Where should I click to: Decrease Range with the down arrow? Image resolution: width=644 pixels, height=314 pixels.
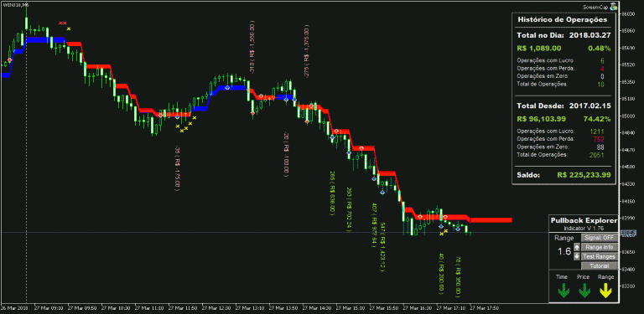click(x=577, y=256)
